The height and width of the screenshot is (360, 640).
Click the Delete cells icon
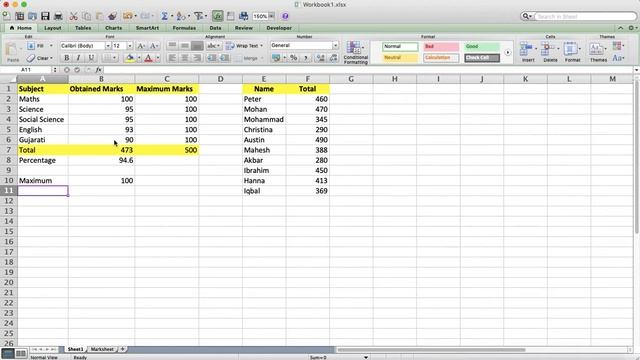click(x=550, y=51)
